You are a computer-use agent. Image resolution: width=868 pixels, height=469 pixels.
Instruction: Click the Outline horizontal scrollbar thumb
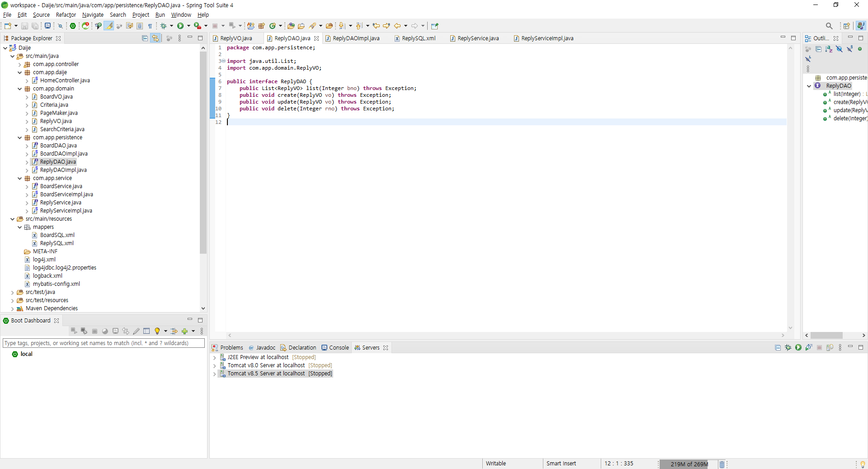coord(826,336)
